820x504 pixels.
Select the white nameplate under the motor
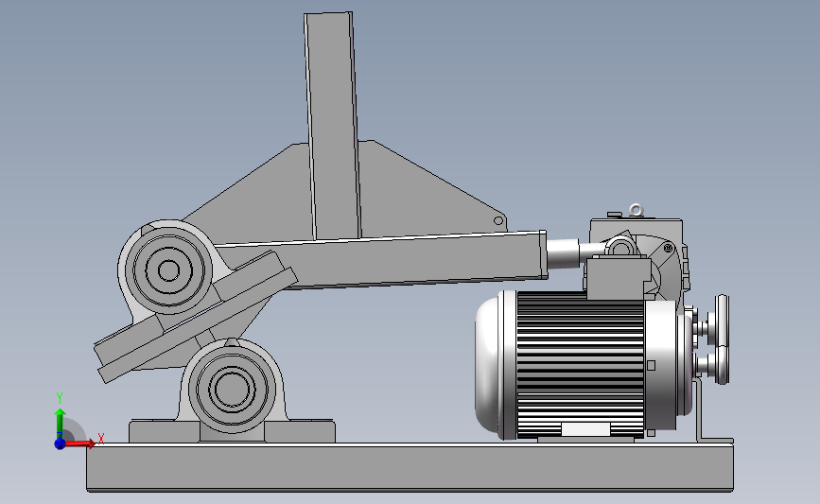point(585,429)
